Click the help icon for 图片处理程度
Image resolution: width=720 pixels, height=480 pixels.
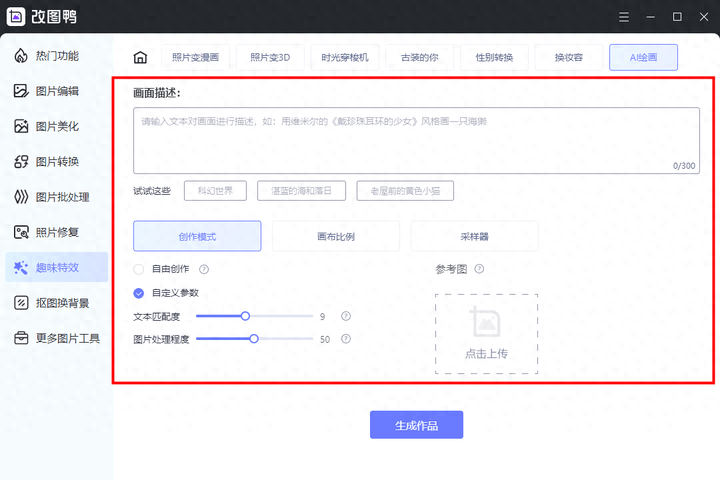(x=346, y=339)
